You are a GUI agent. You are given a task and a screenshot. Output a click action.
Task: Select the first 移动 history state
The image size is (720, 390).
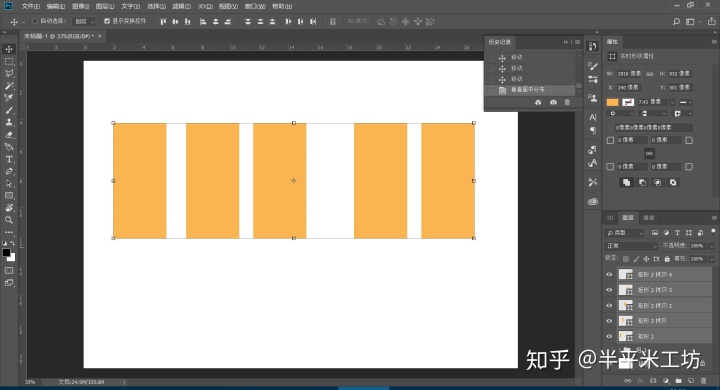point(530,57)
